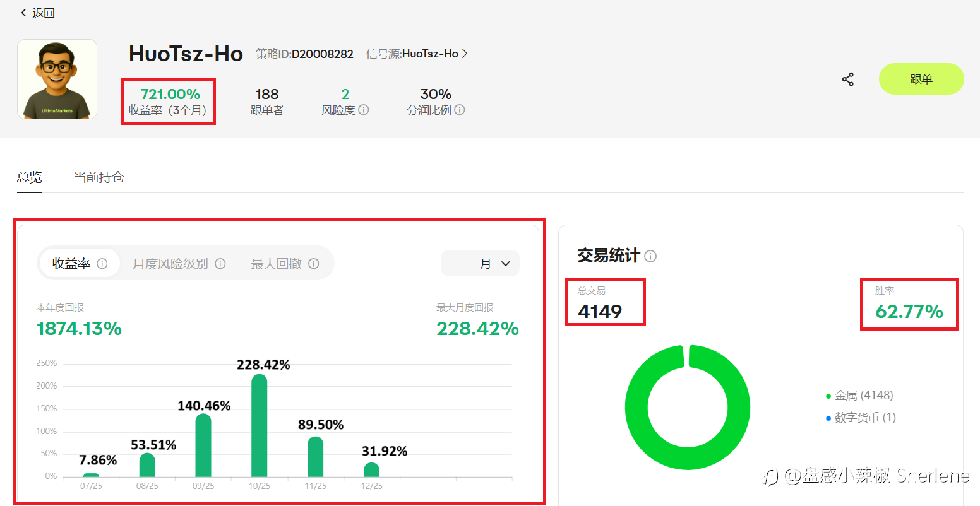The height and width of the screenshot is (506, 980).
Task: Click the HuoTsz-Ho profile avatar
Action: 57,79
